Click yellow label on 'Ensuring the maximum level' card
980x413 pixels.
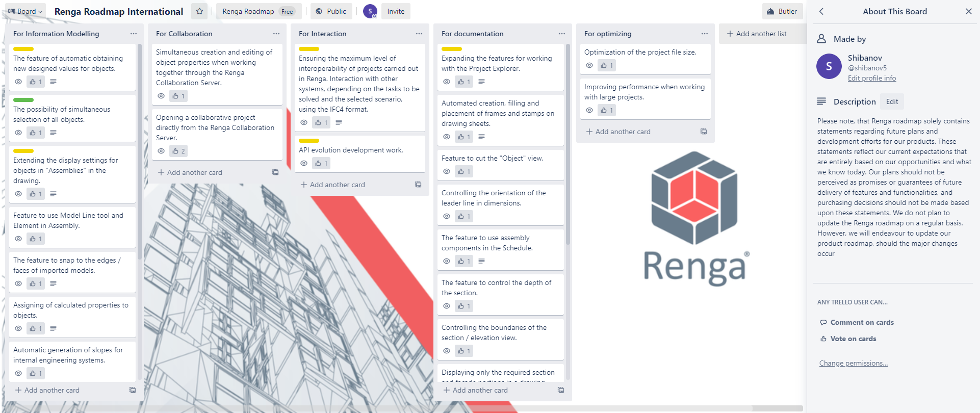coord(309,49)
